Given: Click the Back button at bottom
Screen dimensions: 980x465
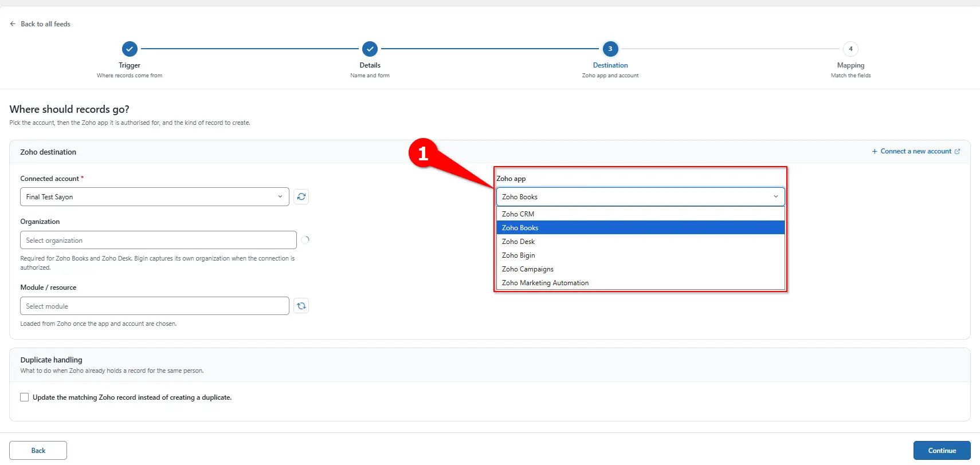Looking at the screenshot, I should point(38,451).
